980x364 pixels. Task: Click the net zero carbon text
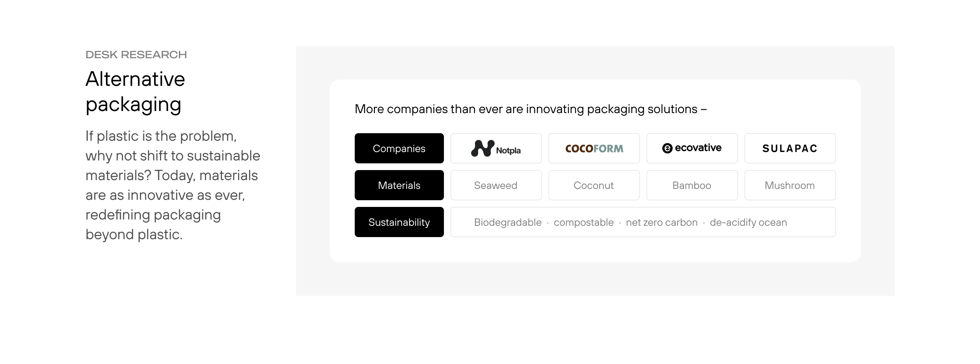coord(662,222)
